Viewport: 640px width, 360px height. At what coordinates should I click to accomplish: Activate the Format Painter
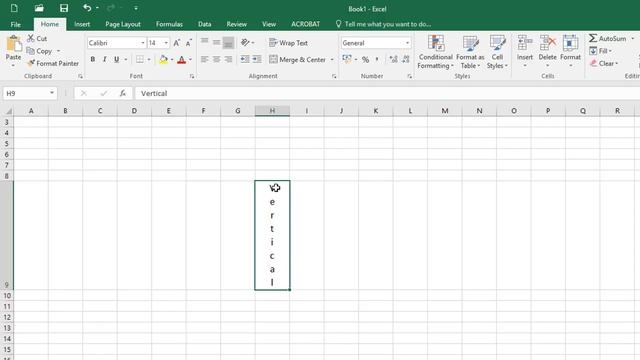53,64
